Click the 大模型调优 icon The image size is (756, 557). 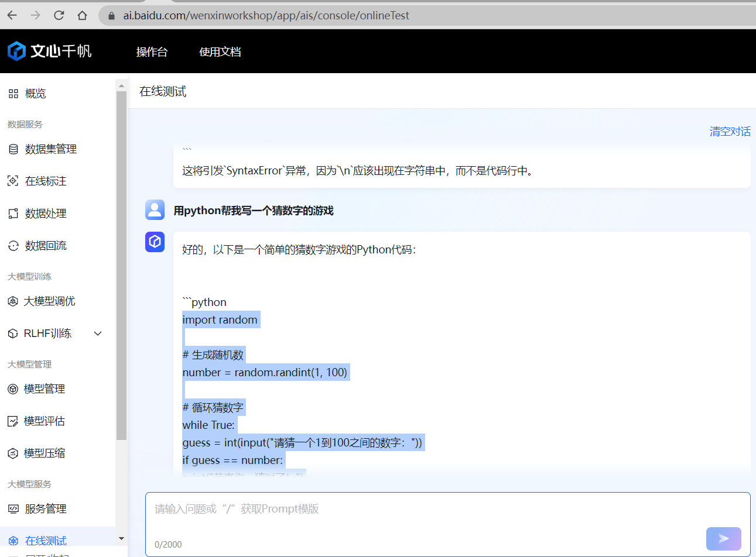point(13,301)
